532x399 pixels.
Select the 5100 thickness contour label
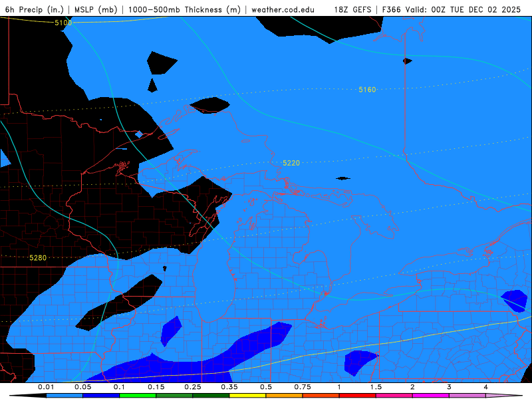click(63, 23)
